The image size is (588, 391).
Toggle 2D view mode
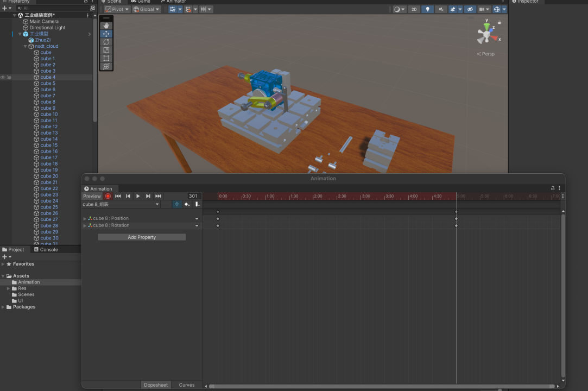pos(414,9)
